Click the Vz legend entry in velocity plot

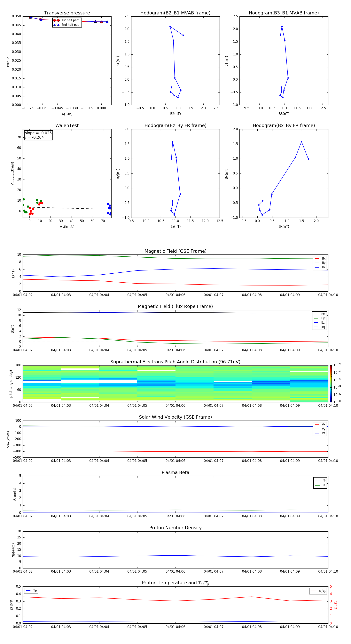[320, 433]
